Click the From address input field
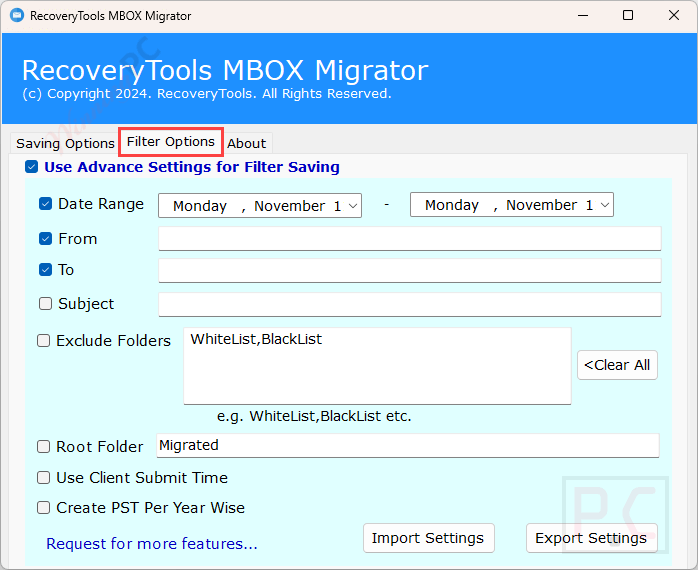 pos(410,239)
